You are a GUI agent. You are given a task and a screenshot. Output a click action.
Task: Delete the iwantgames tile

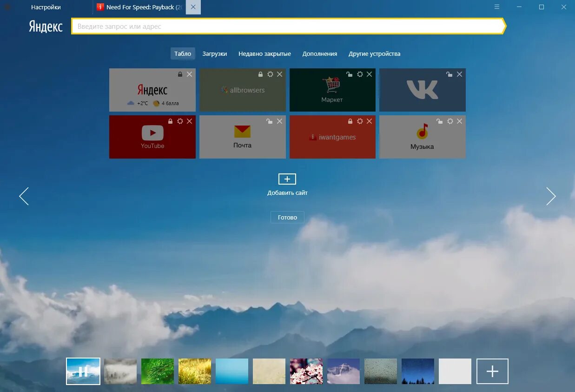pyautogui.click(x=369, y=121)
